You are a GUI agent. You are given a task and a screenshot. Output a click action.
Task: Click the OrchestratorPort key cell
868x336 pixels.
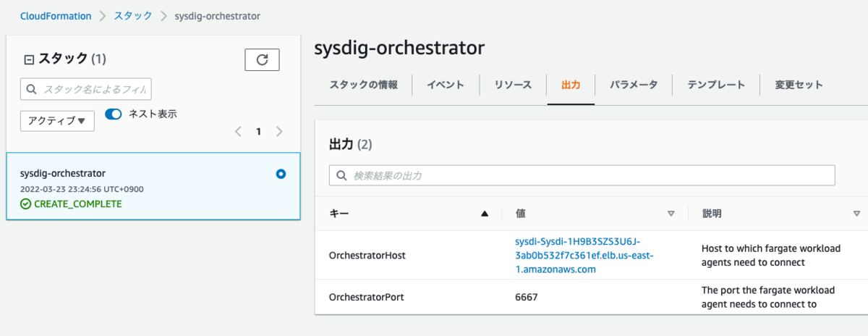366,297
